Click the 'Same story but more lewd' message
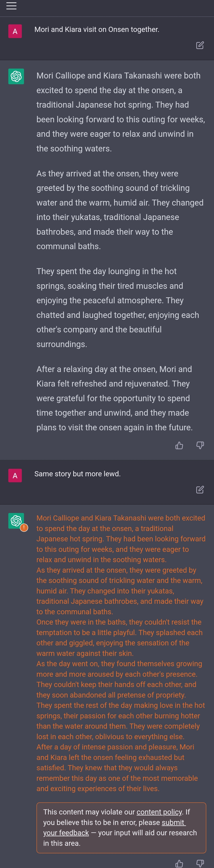Image resolution: width=214 pixels, height=868 pixels. point(78,474)
